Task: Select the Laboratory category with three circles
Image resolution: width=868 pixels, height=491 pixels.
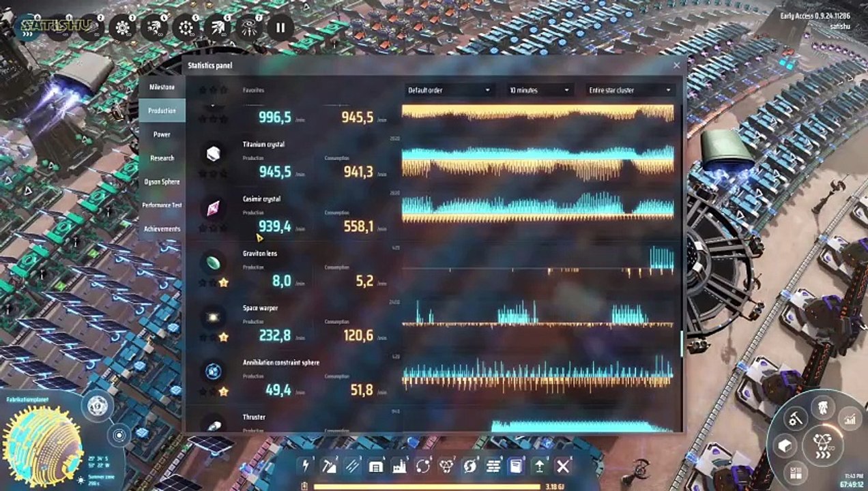Action: (x=446, y=466)
